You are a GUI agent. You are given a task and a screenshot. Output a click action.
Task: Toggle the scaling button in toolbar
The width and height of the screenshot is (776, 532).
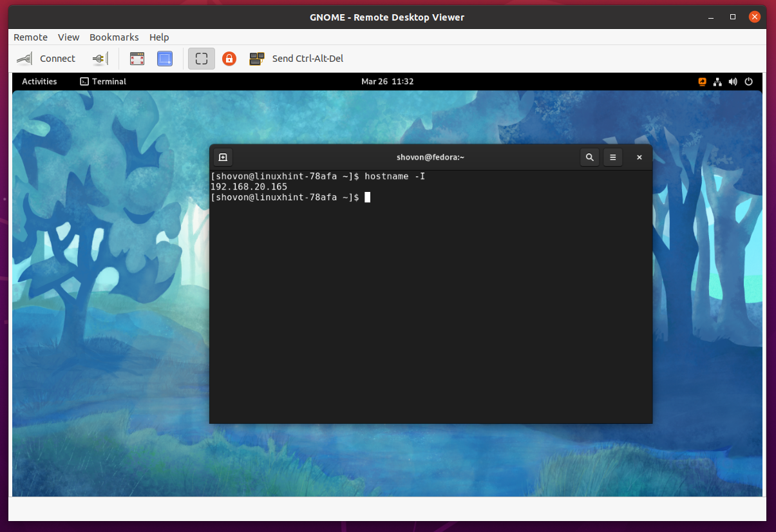click(202, 59)
